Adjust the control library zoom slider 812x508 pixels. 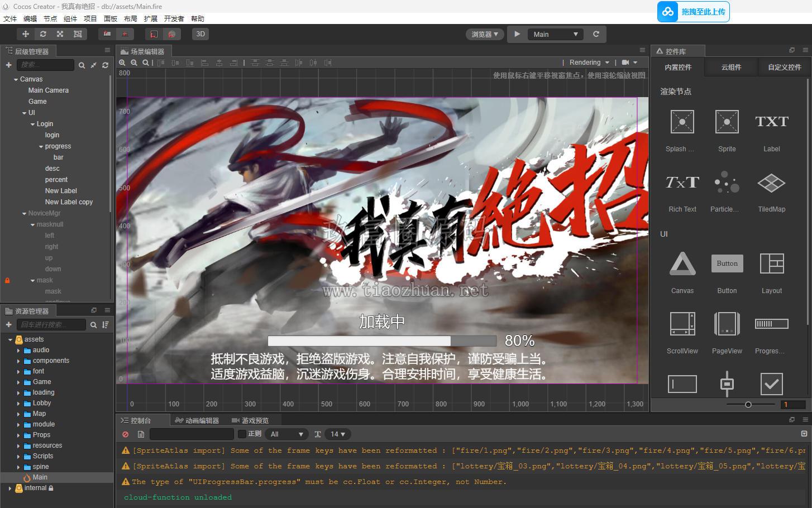[x=748, y=405]
